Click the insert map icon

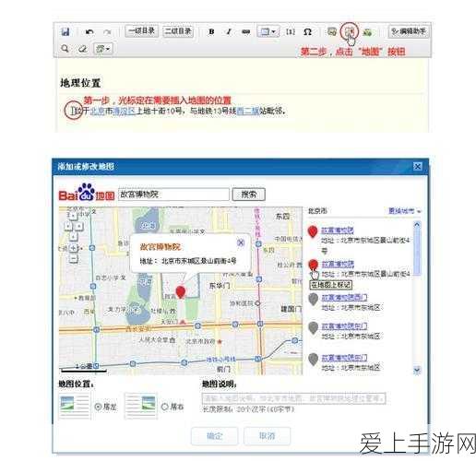coord(350,31)
